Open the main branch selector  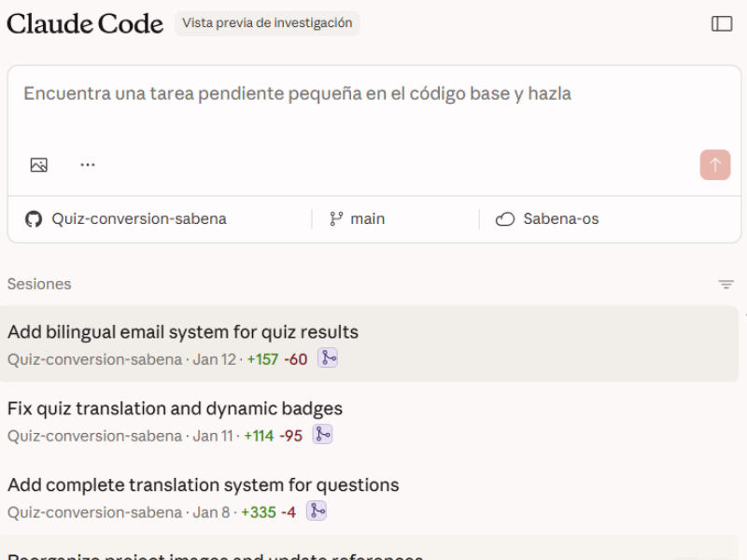(358, 219)
